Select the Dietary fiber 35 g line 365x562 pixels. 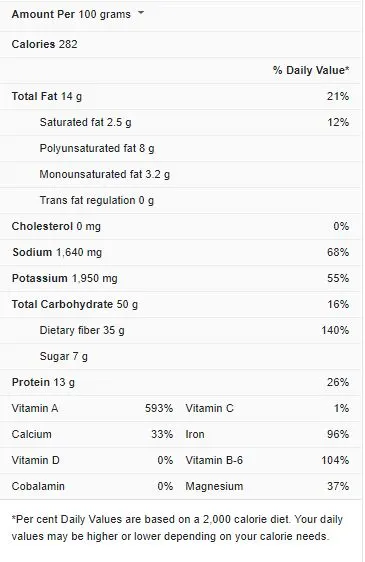point(180,330)
